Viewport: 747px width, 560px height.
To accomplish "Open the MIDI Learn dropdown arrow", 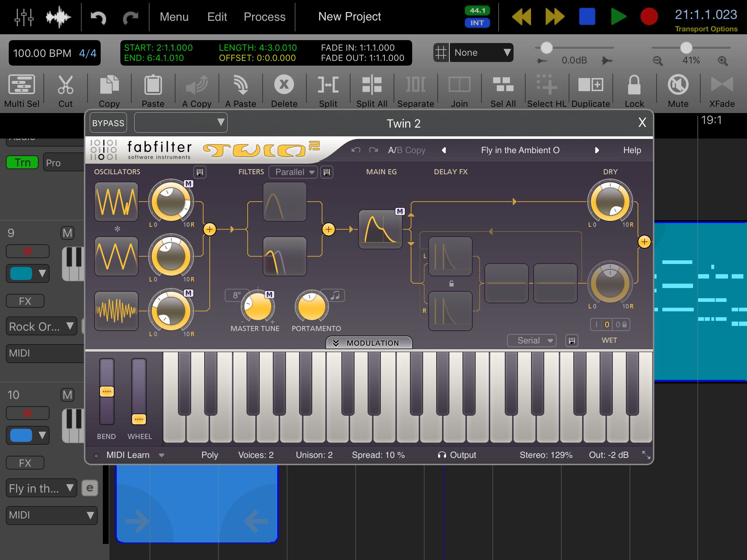I will (162, 455).
